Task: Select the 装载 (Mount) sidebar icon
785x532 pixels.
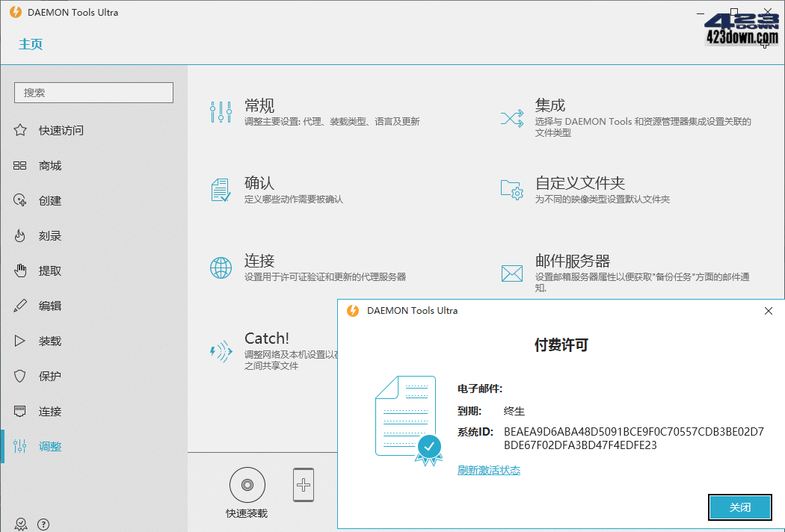Action: tap(20, 341)
